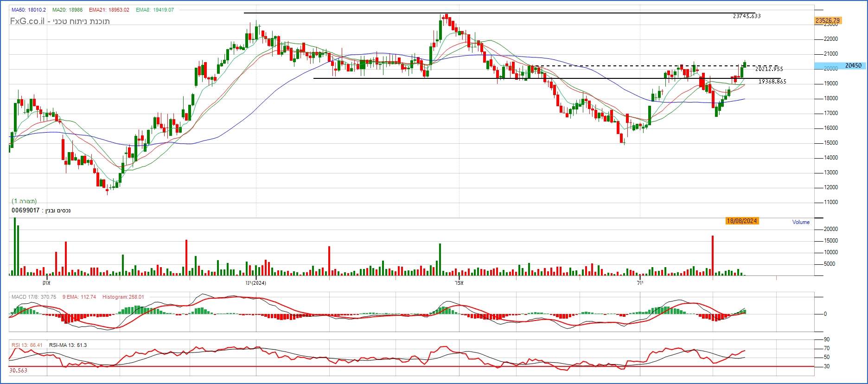The height and width of the screenshot is (384, 868).
Task: Click the 9 EMA signal label
Action: 79,297
